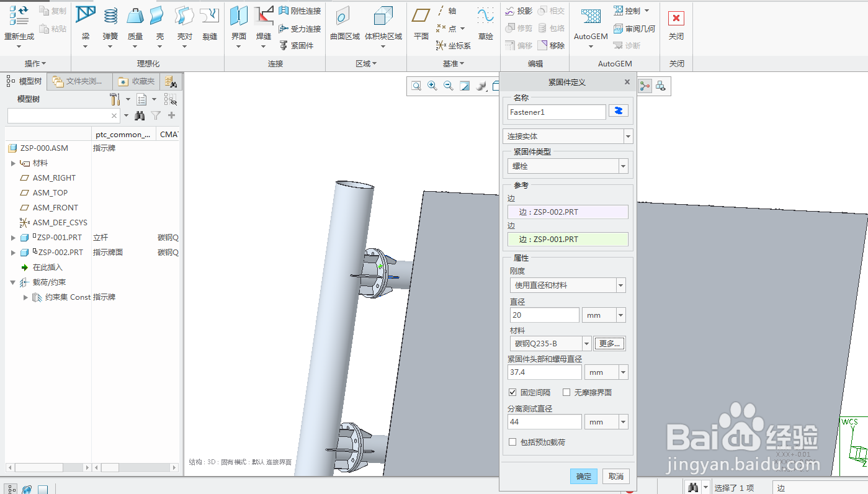Open the 连接实体 dropdown
The width and height of the screenshot is (868, 494).
click(629, 136)
